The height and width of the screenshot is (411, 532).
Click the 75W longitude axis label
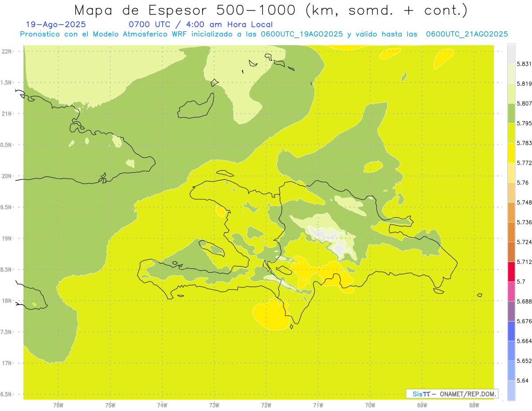tap(110, 405)
